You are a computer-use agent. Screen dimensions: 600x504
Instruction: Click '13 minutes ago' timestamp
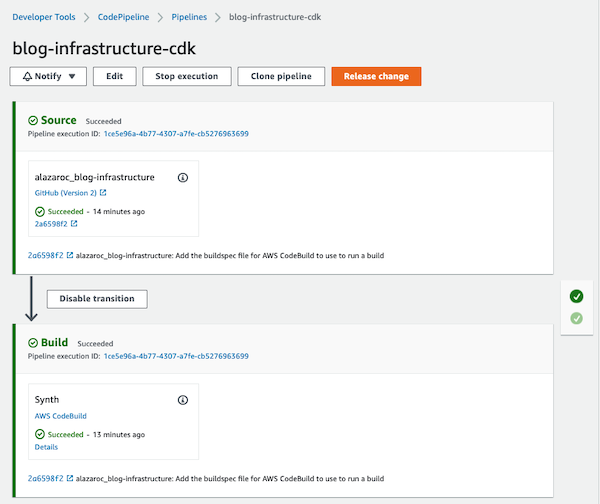pos(119,435)
